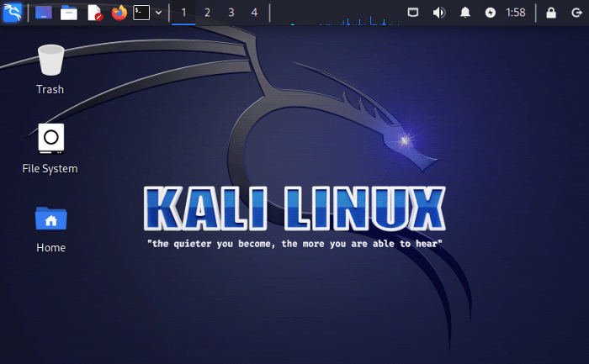Expand the terminal launcher dropdown arrow
The height and width of the screenshot is (364, 589).
tap(159, 13)
